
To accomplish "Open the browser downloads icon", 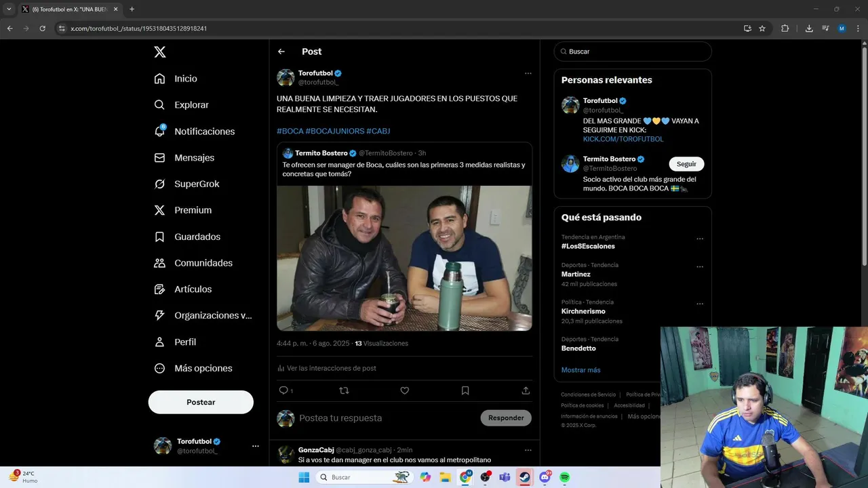I will pos(809,28).
